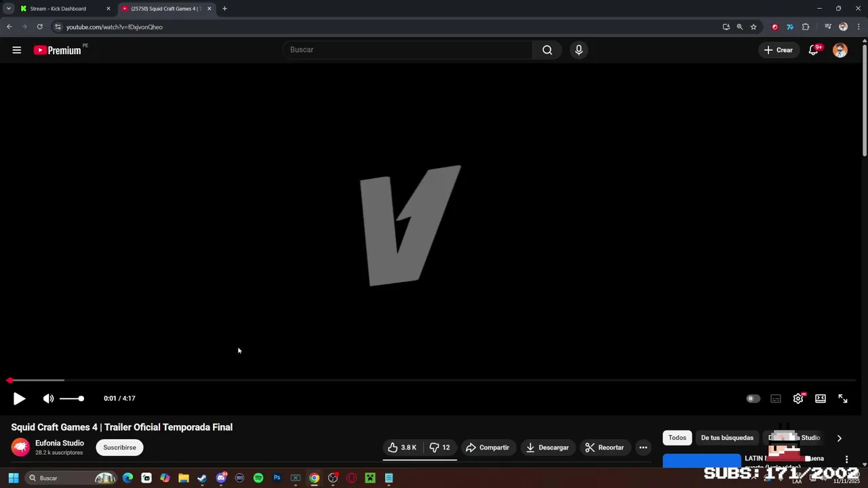Go back in browser history

coord(9,27)
